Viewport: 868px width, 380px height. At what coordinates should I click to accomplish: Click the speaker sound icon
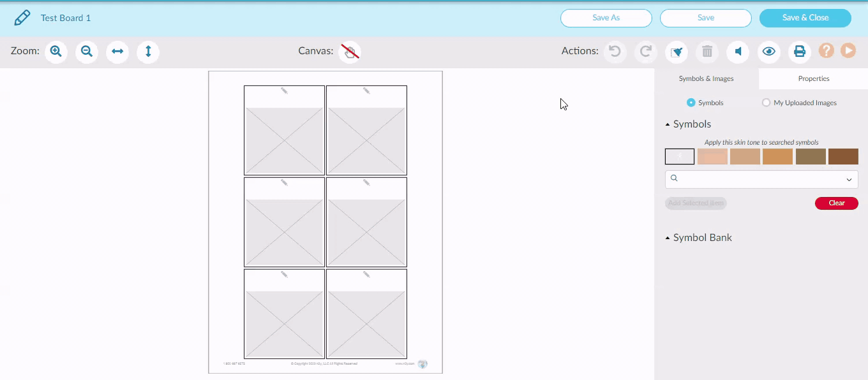click(x=738, y=52)
